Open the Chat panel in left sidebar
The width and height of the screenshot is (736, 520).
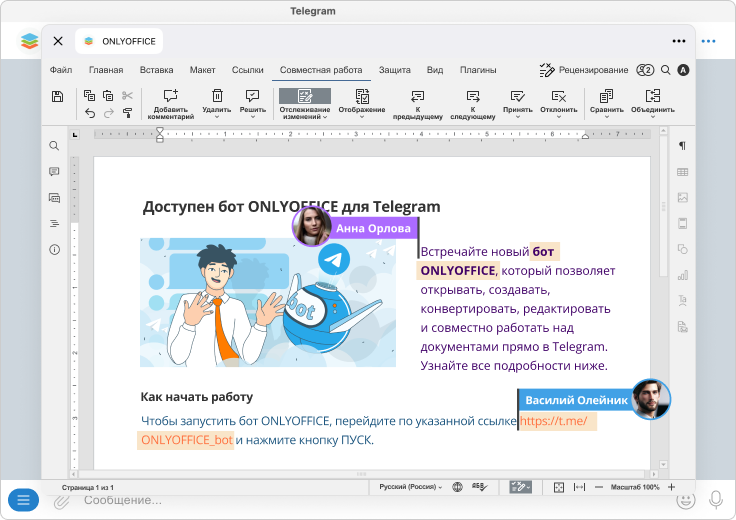click(54, 198)
